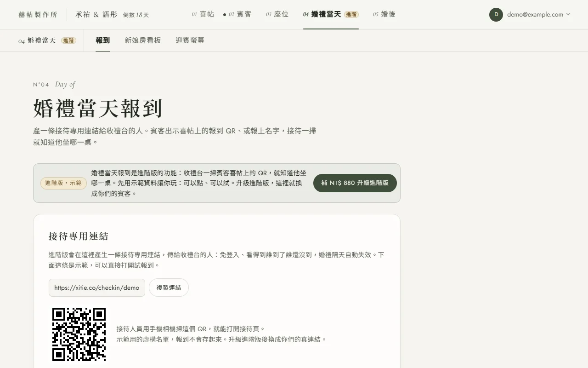Click 補 NT$ 880 升級進階版 button
This screenshot has width=588, height=368.
355,183
